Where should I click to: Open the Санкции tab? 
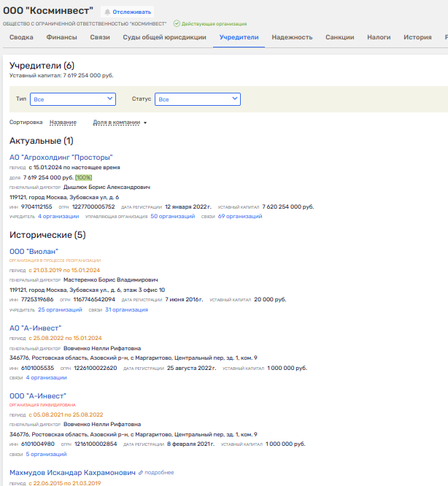340,37
